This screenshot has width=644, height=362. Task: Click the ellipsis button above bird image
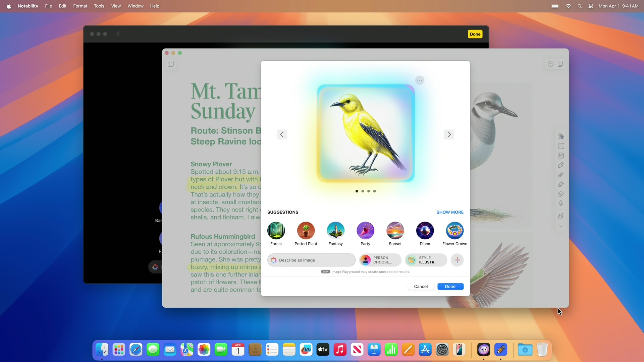click(420, 80)
